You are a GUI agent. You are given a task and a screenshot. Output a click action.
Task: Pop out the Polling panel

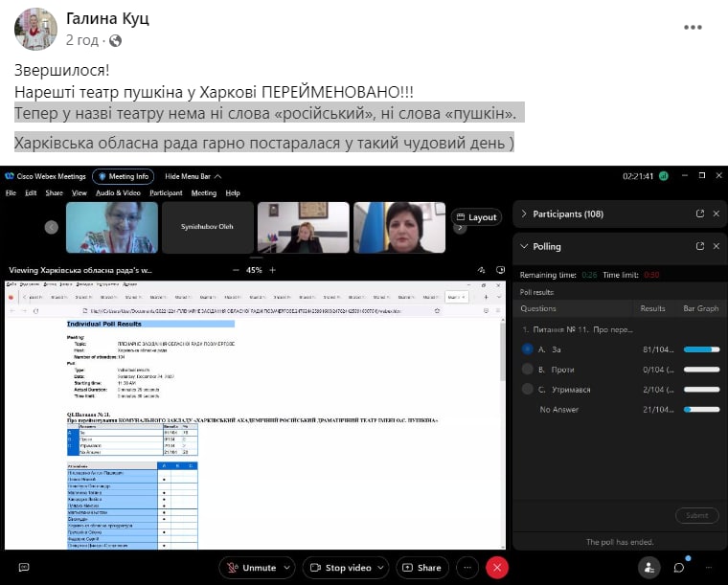[699, 246]
